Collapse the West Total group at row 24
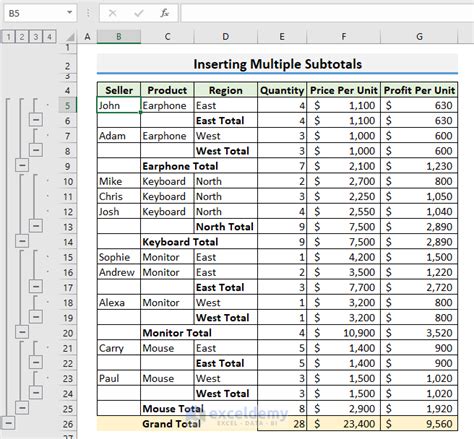The width and height of the screenshot is (474, 439). tap(36, 393)
